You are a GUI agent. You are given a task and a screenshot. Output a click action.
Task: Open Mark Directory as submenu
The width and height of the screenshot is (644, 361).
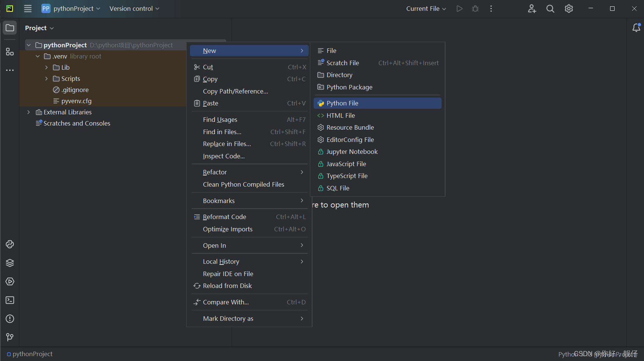(249, 319)
